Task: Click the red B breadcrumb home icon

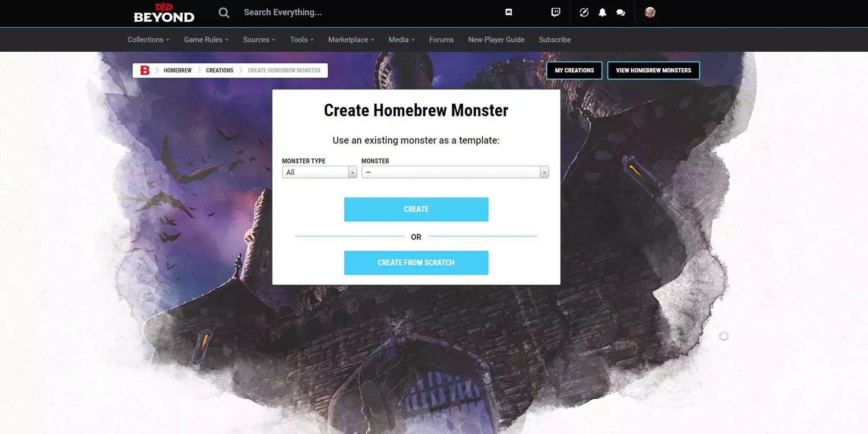Action: coord(145,70)
